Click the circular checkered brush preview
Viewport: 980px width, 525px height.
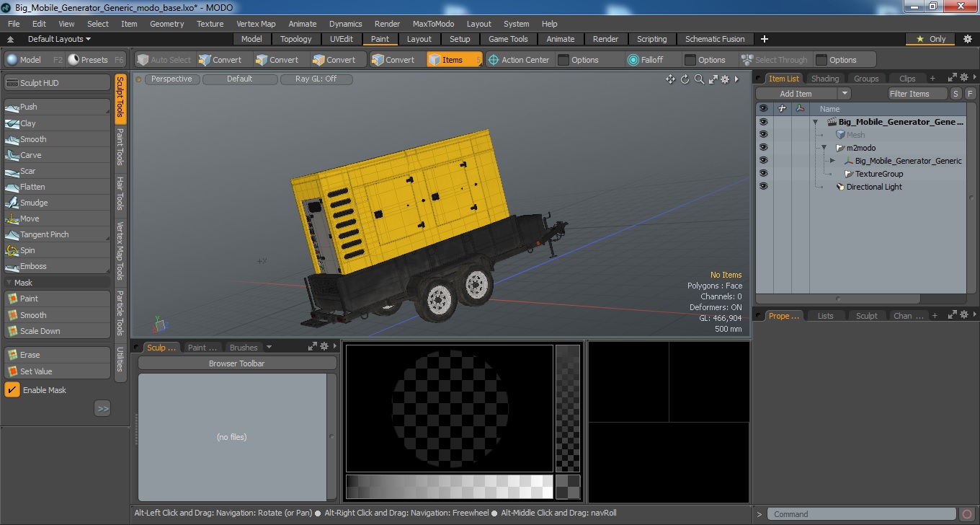(x=450, y=408)
